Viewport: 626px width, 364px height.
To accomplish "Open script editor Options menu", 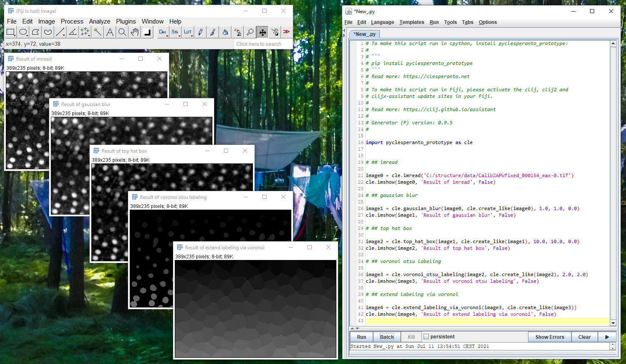I will tap(488, 22).
